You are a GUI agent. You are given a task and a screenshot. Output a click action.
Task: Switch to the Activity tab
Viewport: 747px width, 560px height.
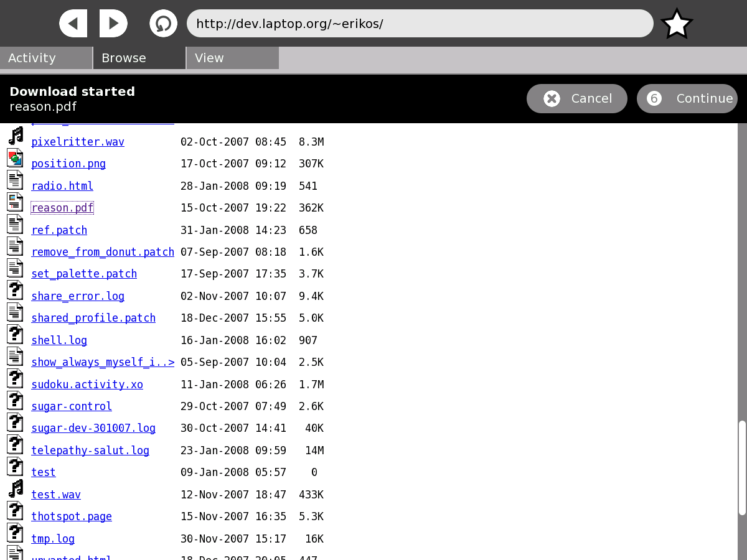(x=46, y=58)
